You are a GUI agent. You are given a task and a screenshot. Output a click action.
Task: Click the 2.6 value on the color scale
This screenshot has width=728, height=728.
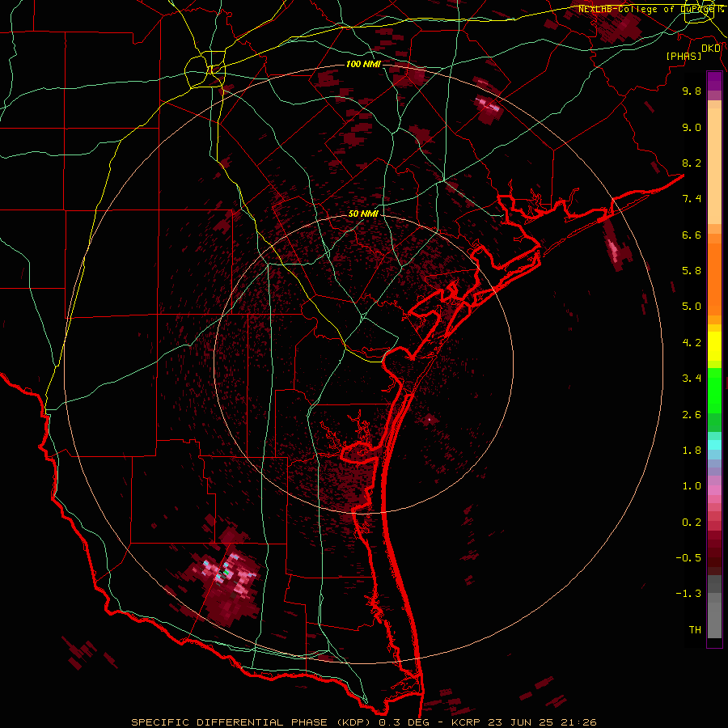(692, 415)
